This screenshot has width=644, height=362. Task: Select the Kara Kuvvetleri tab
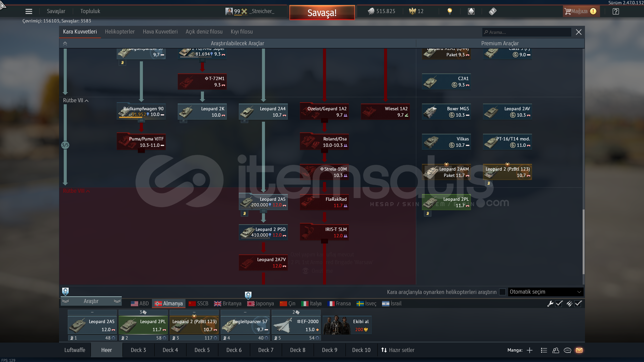coord(80,32)
